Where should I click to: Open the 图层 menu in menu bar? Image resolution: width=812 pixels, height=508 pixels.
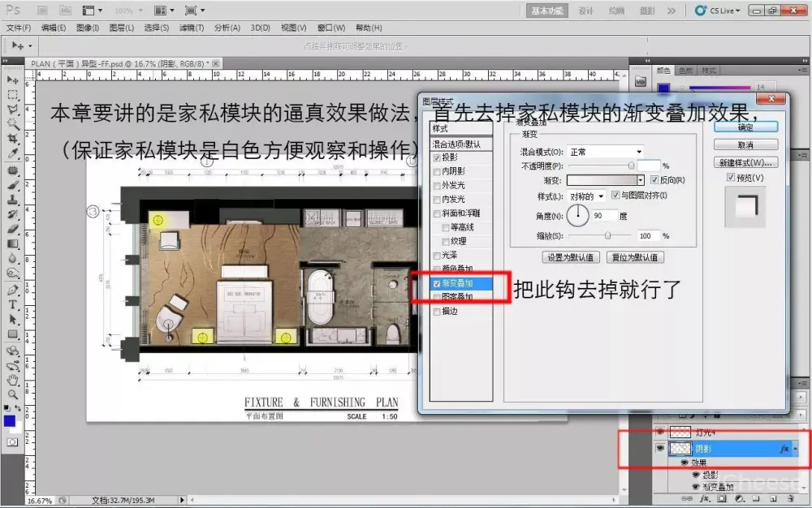[122, 28]
